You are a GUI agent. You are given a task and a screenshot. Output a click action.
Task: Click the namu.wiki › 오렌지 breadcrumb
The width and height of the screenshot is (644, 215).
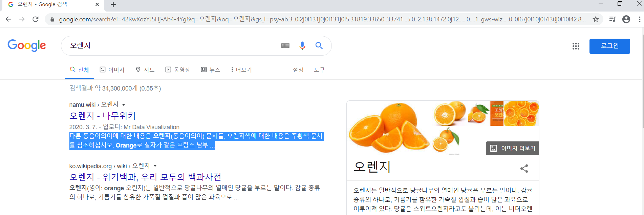tap(94, 104)
